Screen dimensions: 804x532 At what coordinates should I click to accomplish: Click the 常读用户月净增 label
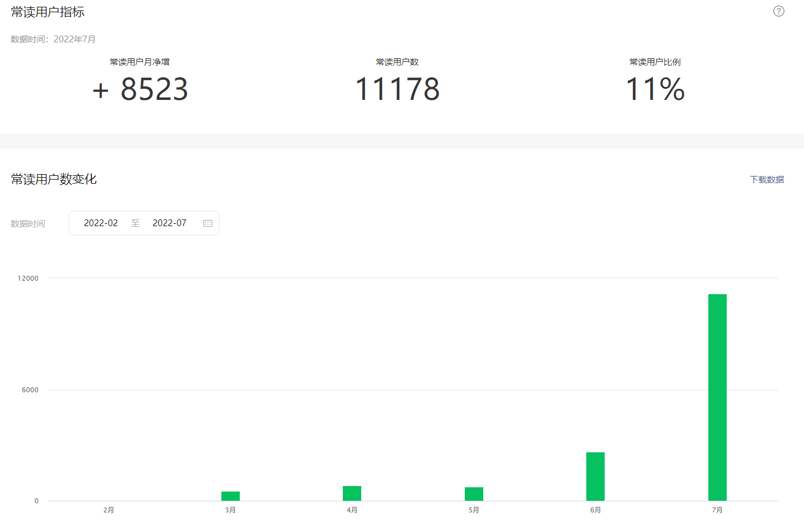click(139, 62)
